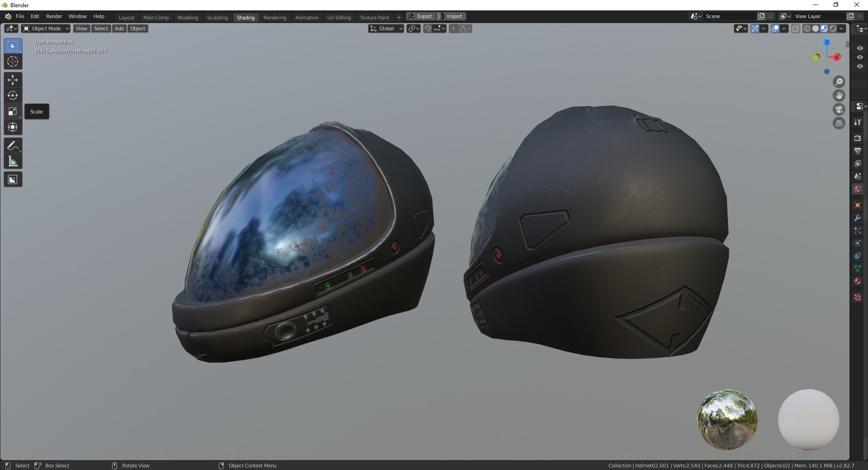Select the Add Cube tool at toolbar bottom
This screenshot has height=470, width=868.
tap(13, 179)
